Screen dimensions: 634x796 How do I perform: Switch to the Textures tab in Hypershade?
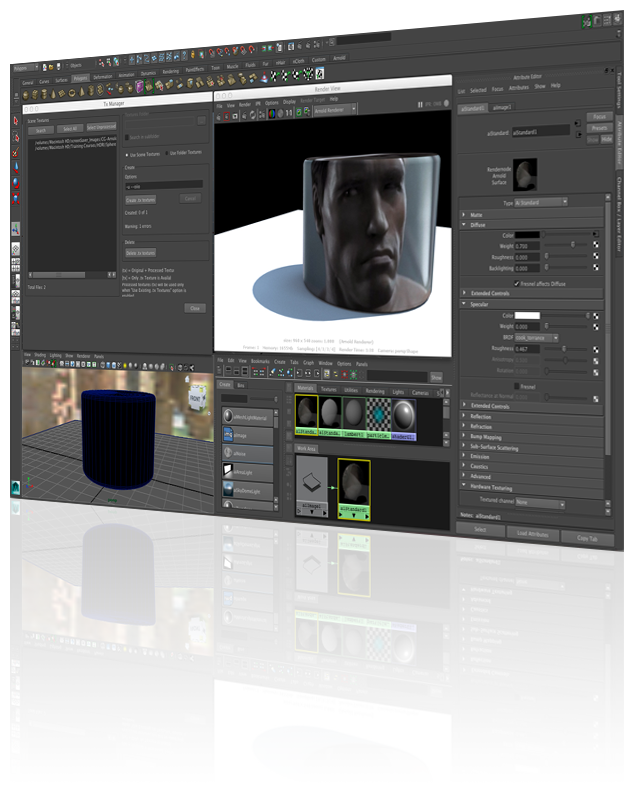click(328, 388)
